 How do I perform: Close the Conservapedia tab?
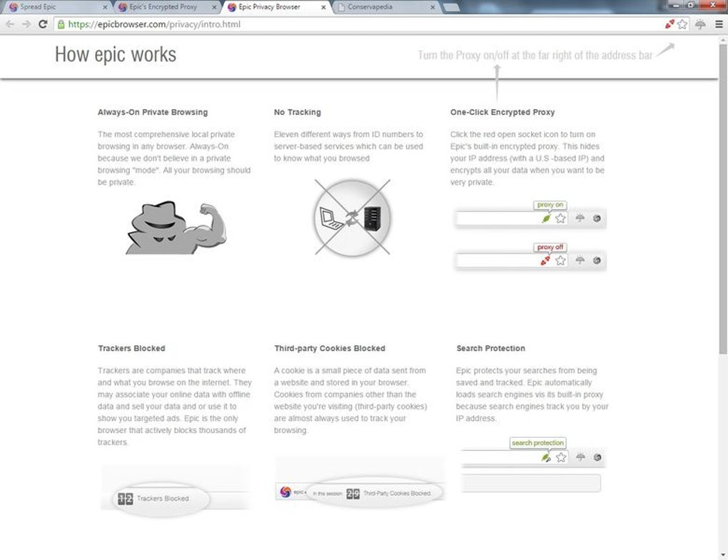tap(433, 7)
